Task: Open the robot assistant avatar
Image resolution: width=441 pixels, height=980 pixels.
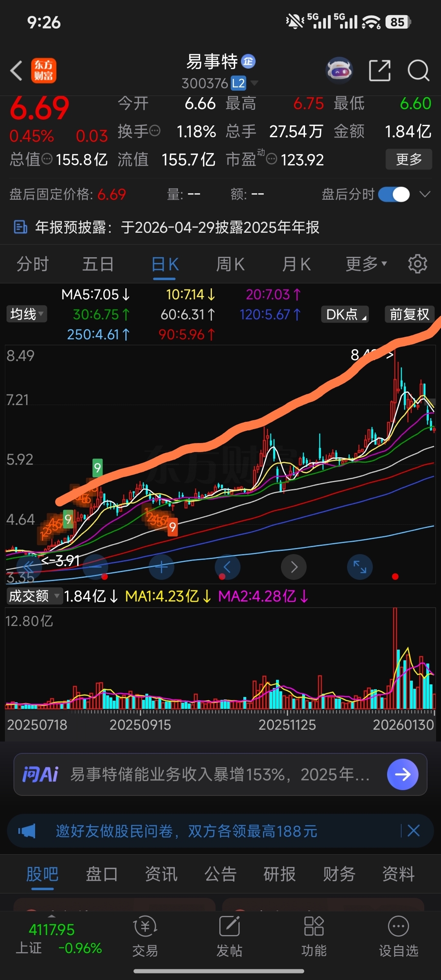Action: [339, 71]
